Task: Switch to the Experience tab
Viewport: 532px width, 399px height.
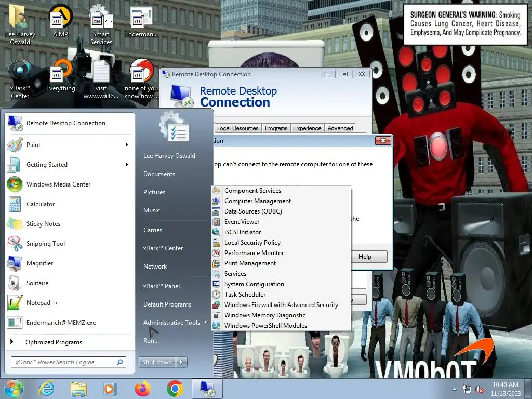Action: [308, 128]
